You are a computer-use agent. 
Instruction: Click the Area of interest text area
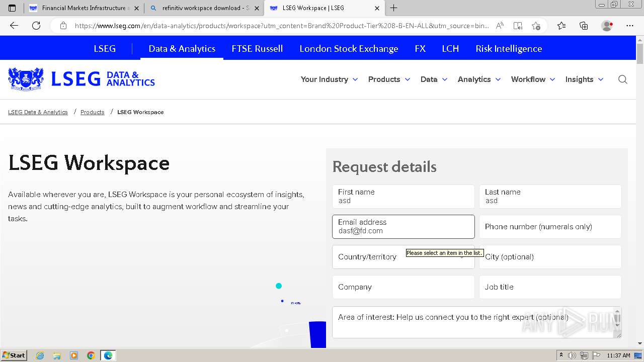[476, 322]
